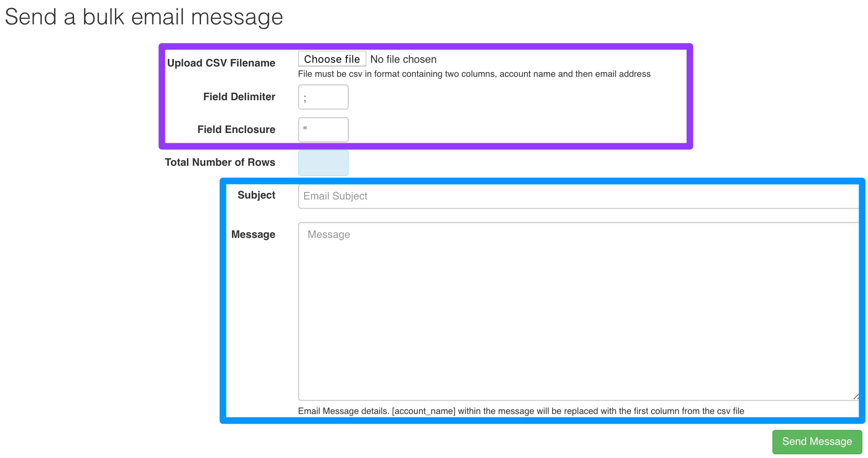Click the Total Number of Rows field
Image resolution: width=868 pixels, height=458 pixels.
point(323,163)
